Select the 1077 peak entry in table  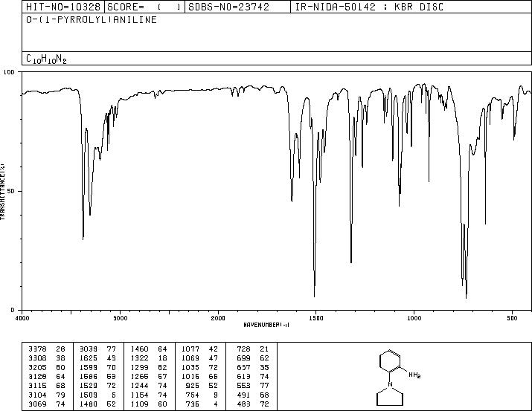(x=200, y=349)
